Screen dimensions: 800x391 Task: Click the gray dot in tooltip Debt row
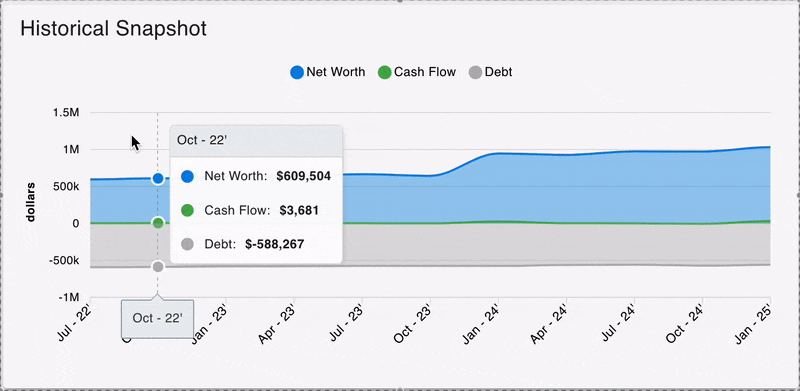(x=187, y=244)
